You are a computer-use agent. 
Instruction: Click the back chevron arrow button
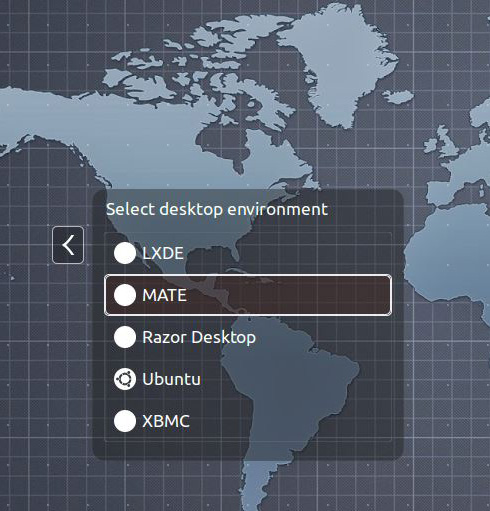pyautogui.click(x=68, y=245)
